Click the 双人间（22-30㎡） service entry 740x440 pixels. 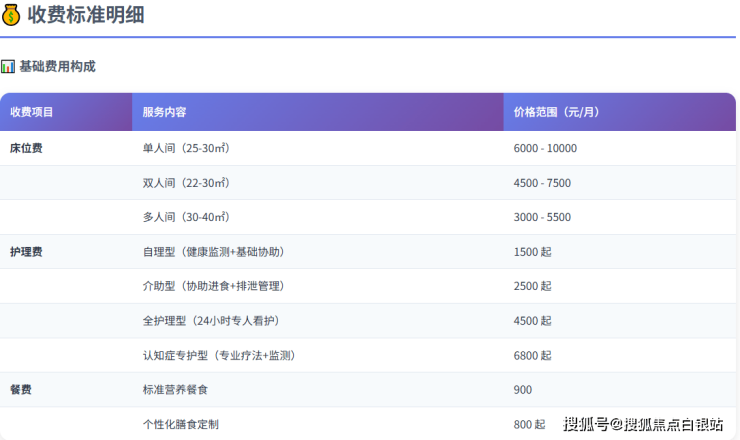[186, 183]
